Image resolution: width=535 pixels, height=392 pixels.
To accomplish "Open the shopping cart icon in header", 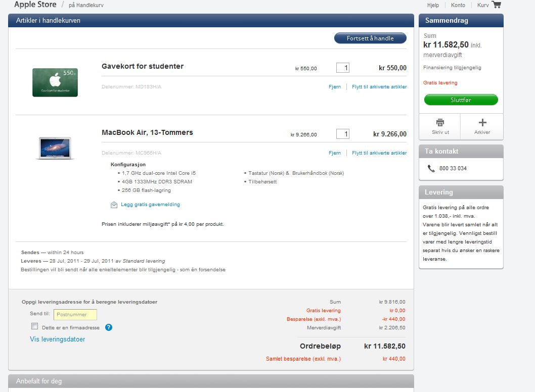I will click(x=497, y=5).
